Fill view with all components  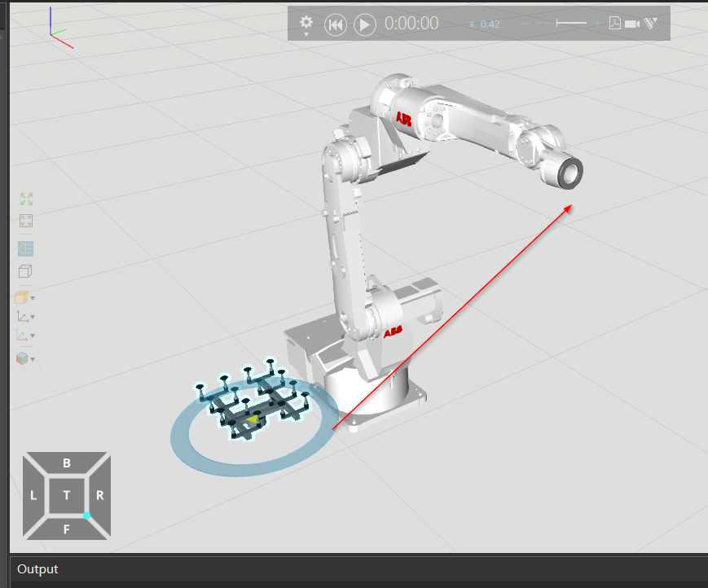point(26,199)
